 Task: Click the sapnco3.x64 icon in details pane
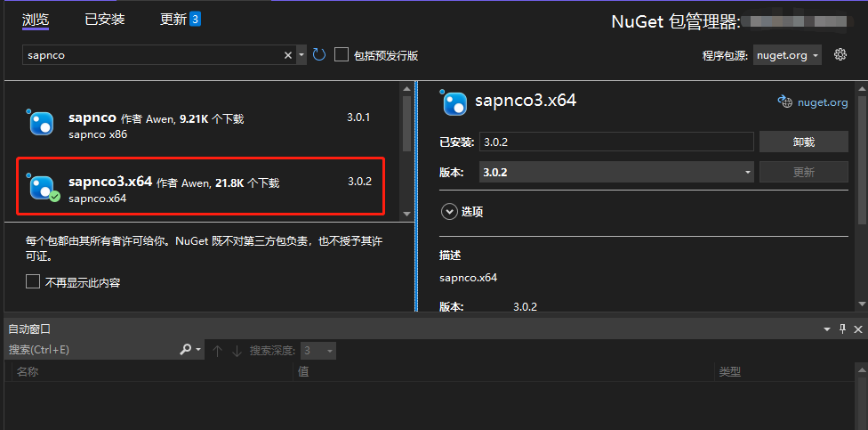454,102
